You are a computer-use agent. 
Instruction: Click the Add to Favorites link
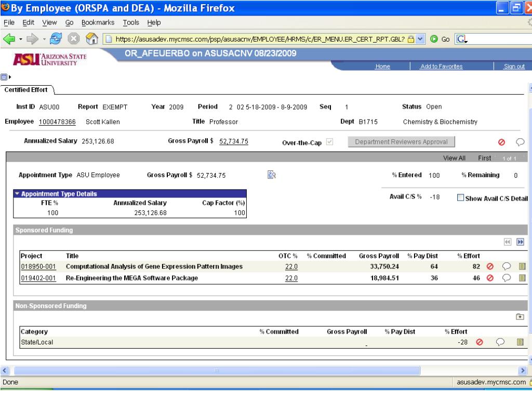click(x=442, y=66)
